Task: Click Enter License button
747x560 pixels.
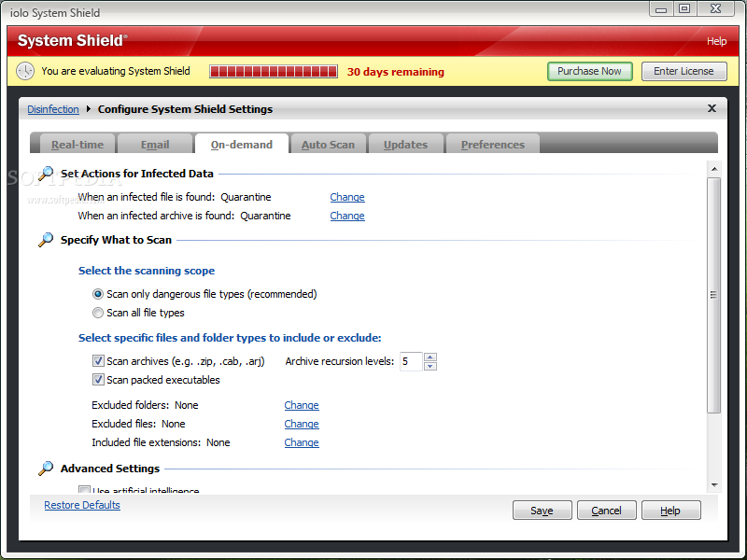Action: 684,71
